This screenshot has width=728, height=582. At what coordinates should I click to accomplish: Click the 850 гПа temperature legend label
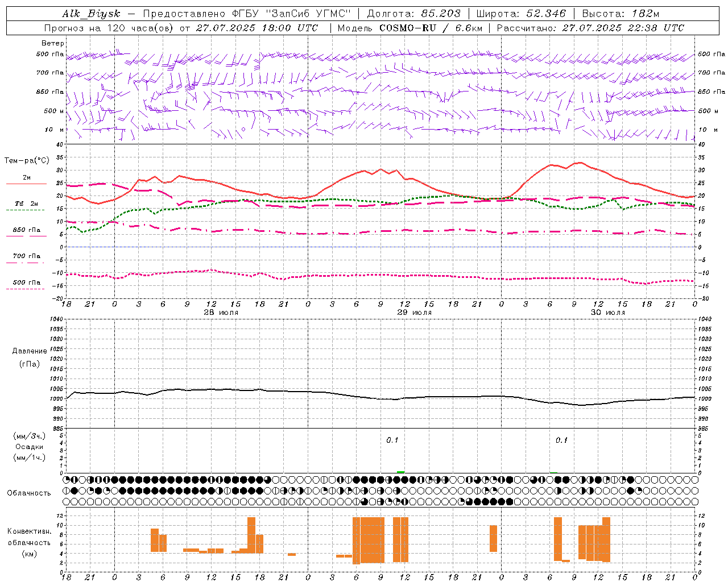(x=27, y=230)
